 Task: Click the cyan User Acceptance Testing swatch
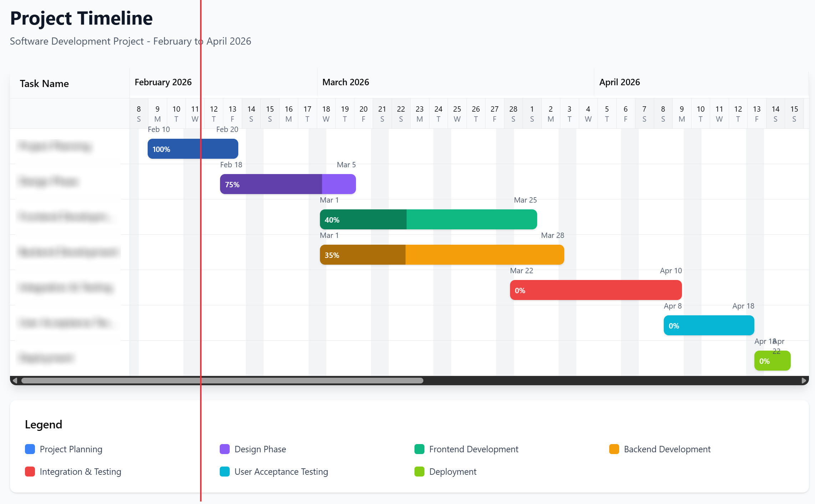click(x=225, y=472)
